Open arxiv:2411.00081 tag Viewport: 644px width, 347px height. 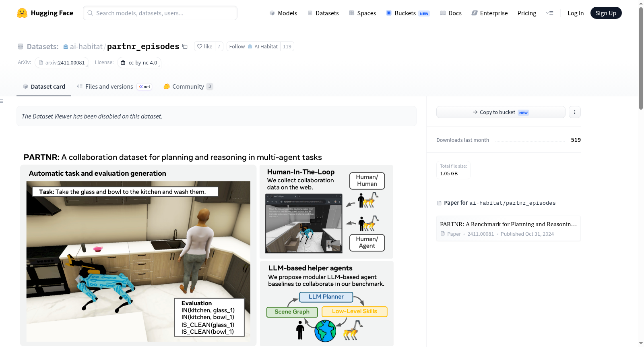62,62
